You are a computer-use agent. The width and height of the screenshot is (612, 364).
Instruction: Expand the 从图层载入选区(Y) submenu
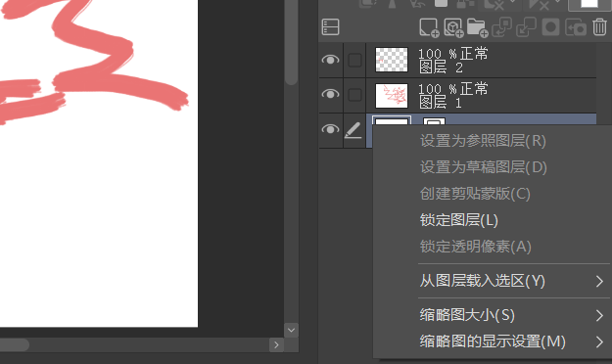[x=510, y=281]
